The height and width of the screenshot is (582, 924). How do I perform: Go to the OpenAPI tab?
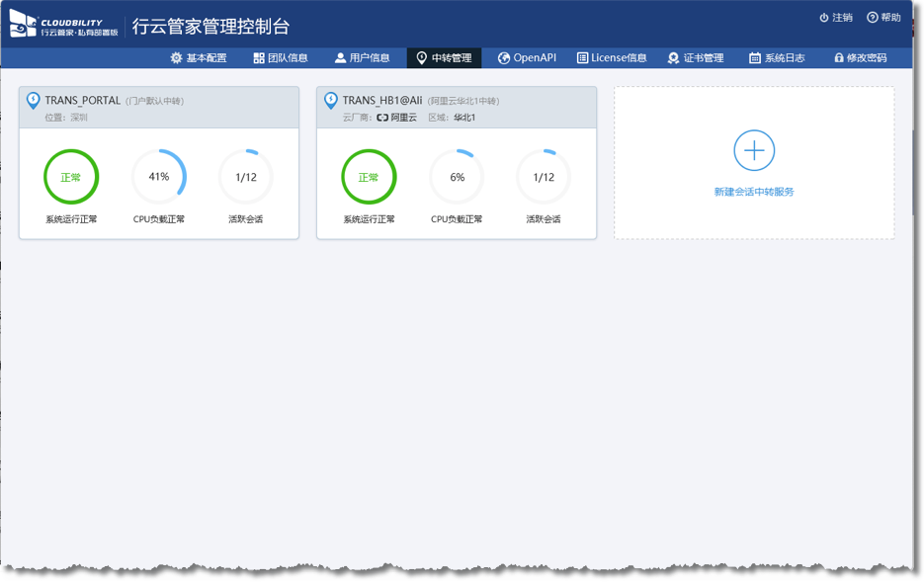tap(527, 58)
